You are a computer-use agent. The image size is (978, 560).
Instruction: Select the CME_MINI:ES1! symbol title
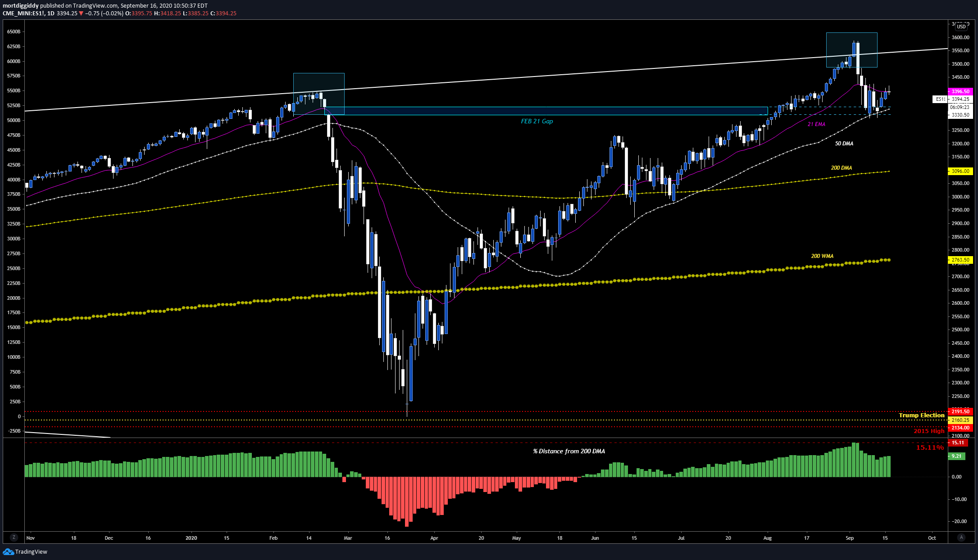coord(23,14)
